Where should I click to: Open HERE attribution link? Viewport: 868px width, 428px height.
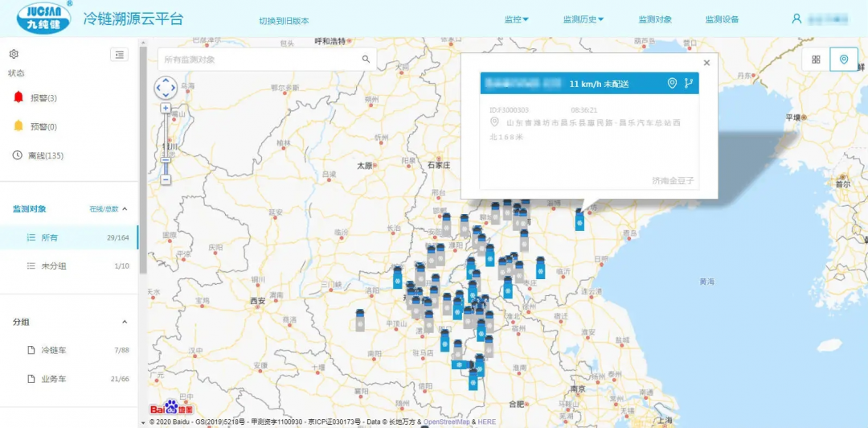pyautogui.click(x=487, y=422)
